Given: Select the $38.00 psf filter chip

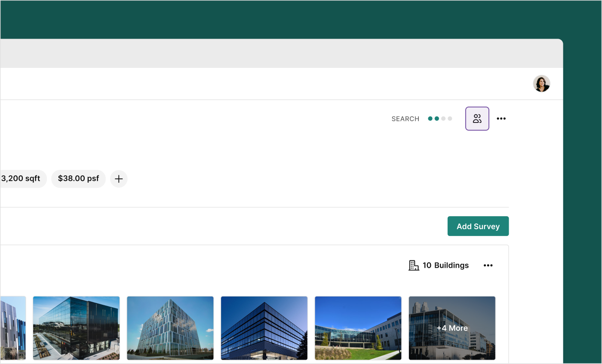Looking at the screenshot, I should coord(78,179).
